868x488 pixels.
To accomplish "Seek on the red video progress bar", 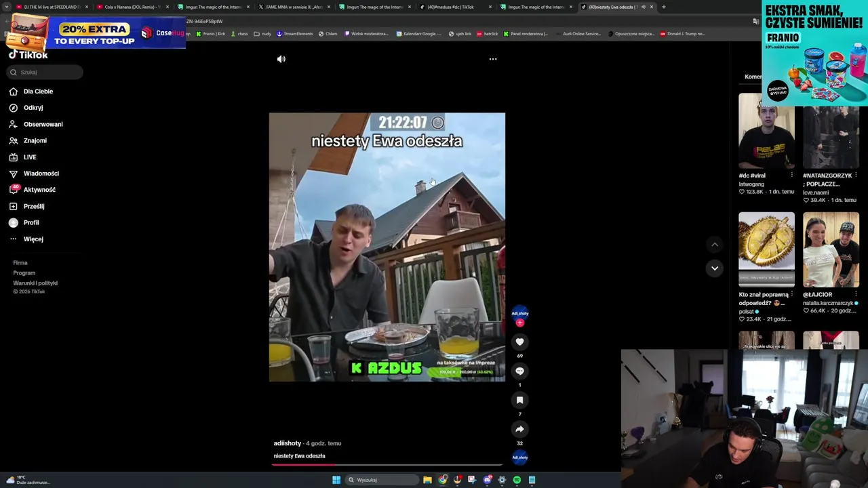I will 387,464.
